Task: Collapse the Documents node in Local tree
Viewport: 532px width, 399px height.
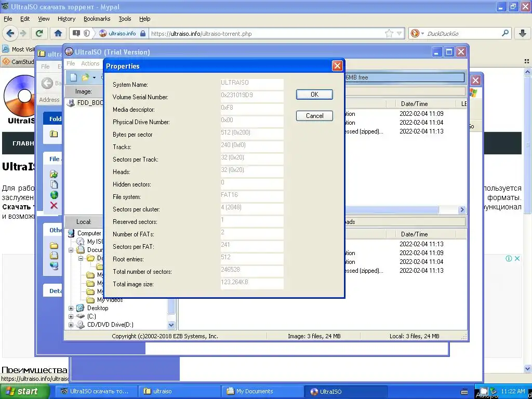Action: coord(71,250)
